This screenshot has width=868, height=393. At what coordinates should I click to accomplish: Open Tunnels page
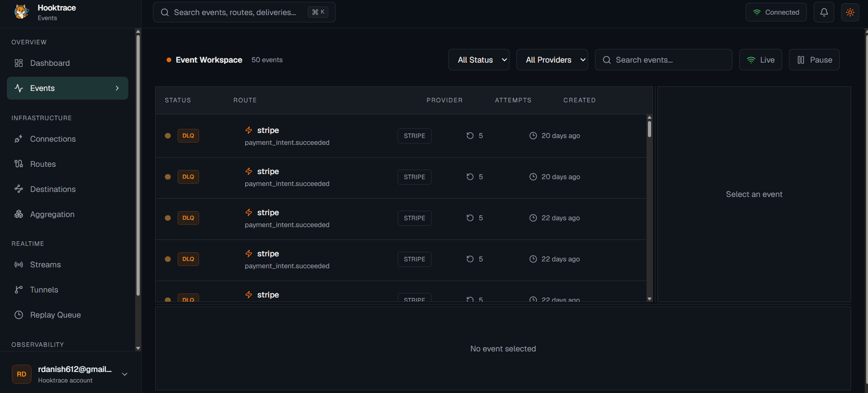[68, 290]
